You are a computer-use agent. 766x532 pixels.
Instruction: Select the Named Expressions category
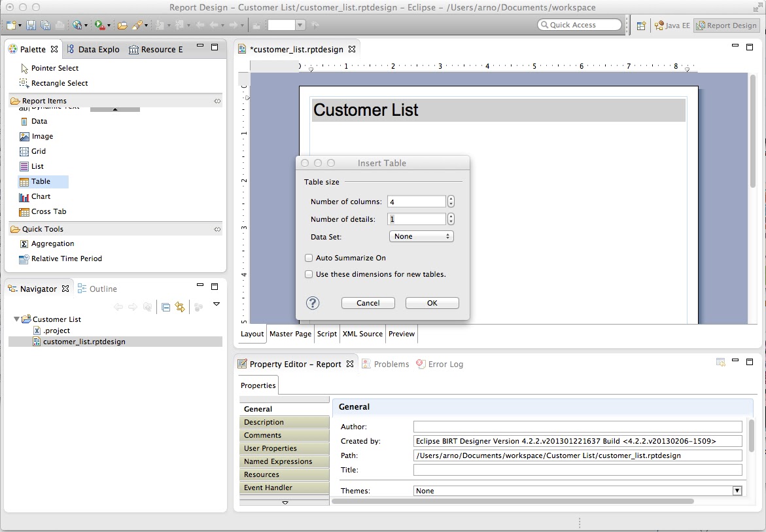click(285, 461)
